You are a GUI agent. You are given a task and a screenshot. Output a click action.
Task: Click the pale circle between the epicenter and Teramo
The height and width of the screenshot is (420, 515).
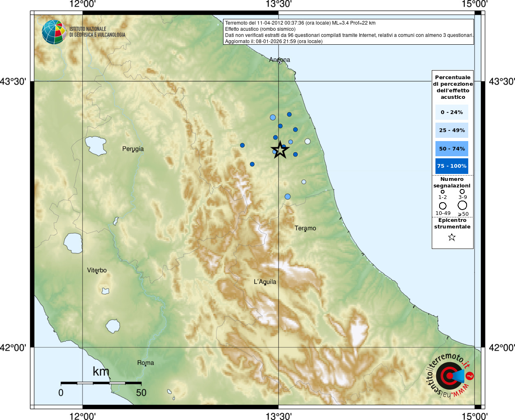304,182
